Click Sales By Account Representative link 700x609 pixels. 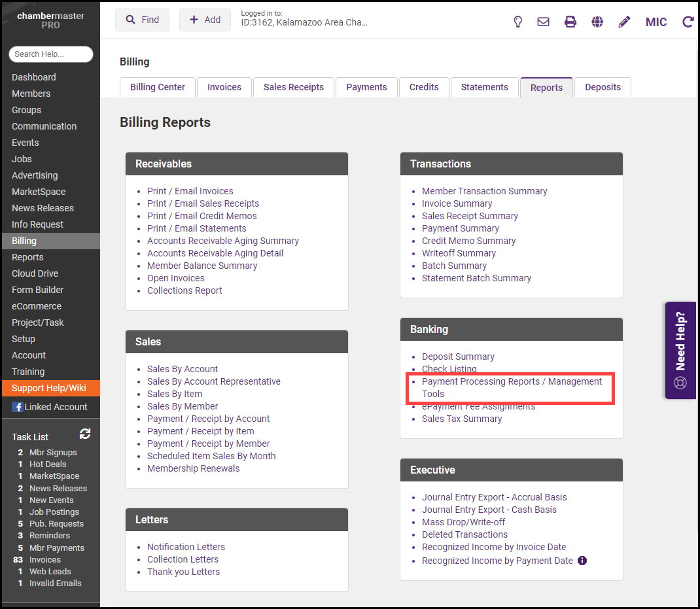point(214,381)
